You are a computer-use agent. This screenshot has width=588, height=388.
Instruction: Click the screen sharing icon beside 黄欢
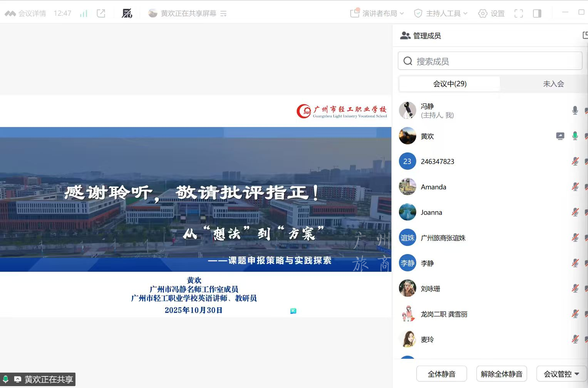tap(560, 136)
